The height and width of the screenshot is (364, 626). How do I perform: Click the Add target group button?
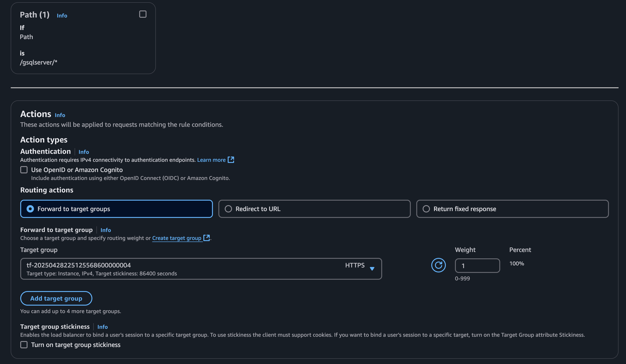coord(56,298)
